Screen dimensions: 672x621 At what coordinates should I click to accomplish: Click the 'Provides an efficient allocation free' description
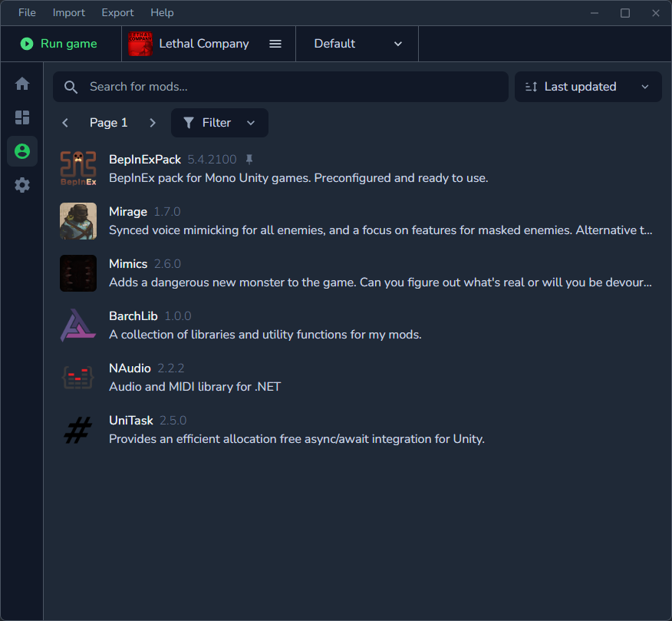pos(297,439)
